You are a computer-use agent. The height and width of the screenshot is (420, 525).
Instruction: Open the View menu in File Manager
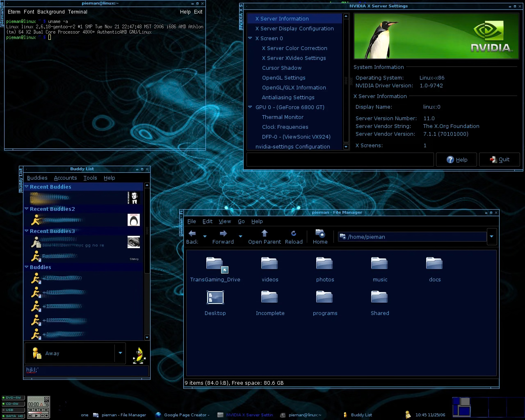[x=224, y=221]
